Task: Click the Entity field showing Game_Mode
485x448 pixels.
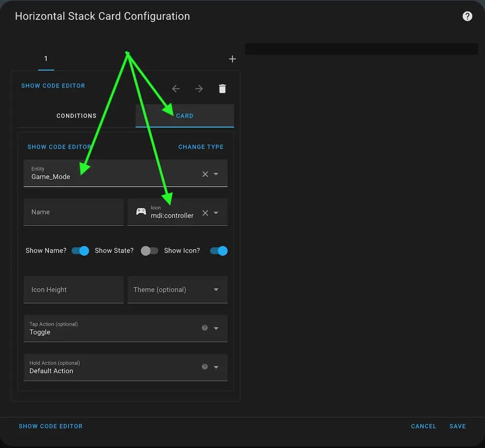Action: pyautogui.click(x=126, y=173)
